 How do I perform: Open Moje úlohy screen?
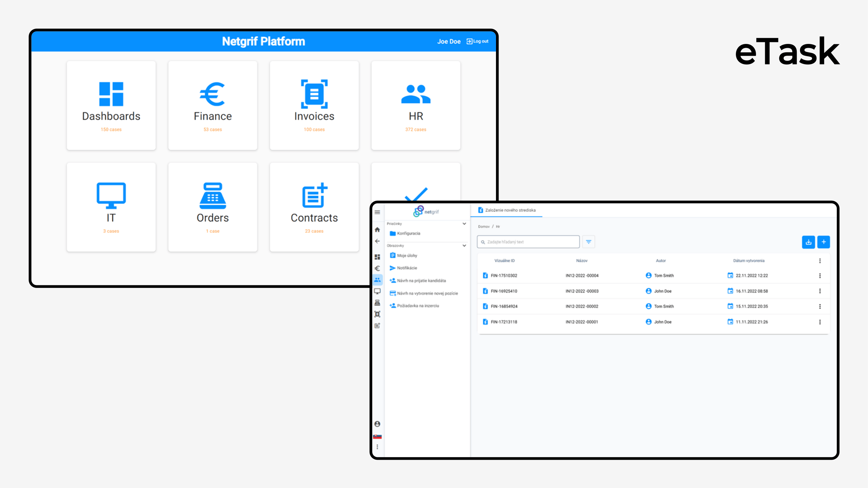pyautogui.click(x=404, y=256)
